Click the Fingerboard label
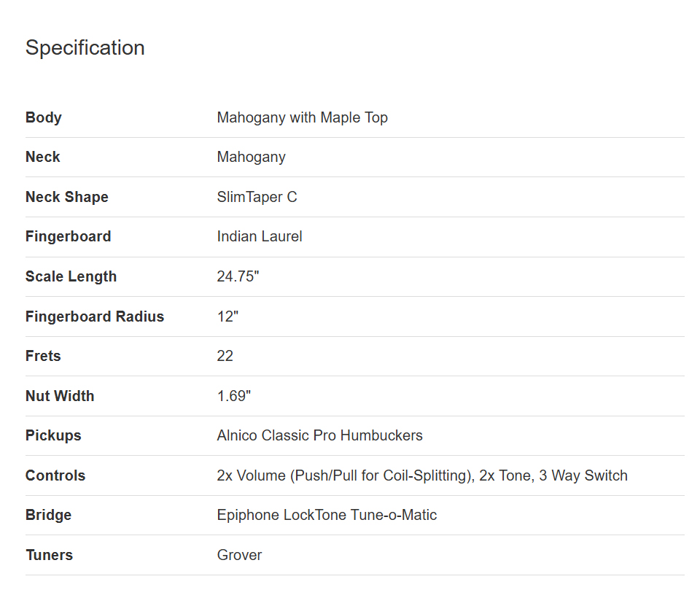The image size is (700, 606). pos(68,237)
